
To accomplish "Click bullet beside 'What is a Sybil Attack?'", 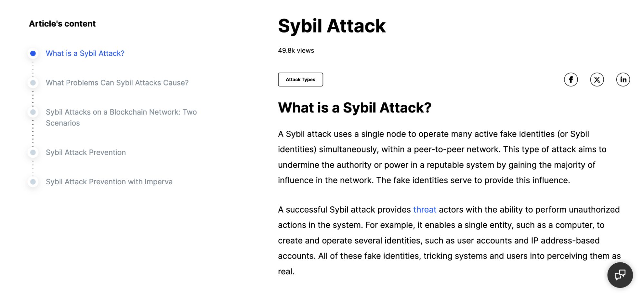I will point(33,54).
